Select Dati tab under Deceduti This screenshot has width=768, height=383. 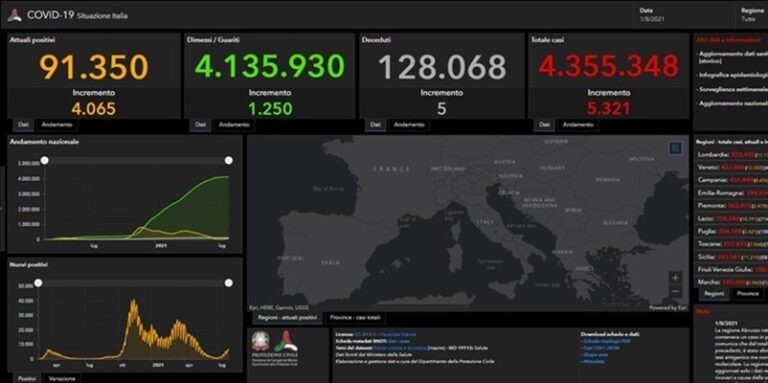click(x=375, y=125)
